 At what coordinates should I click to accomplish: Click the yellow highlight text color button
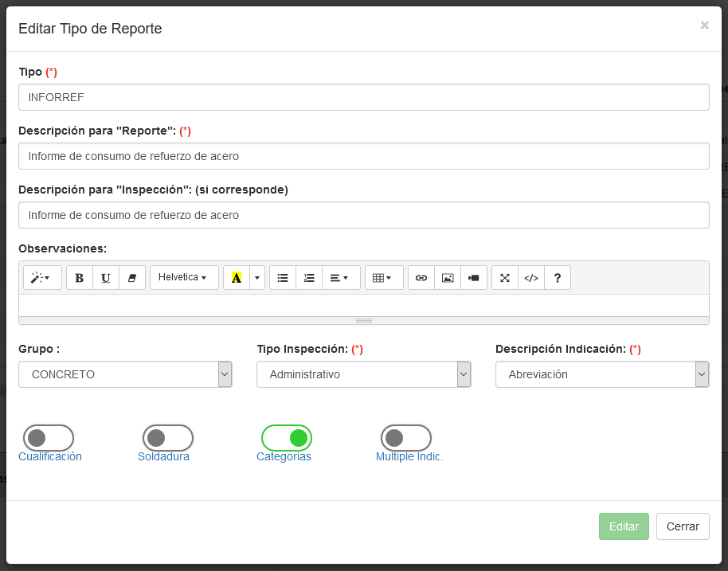point(237,278)
